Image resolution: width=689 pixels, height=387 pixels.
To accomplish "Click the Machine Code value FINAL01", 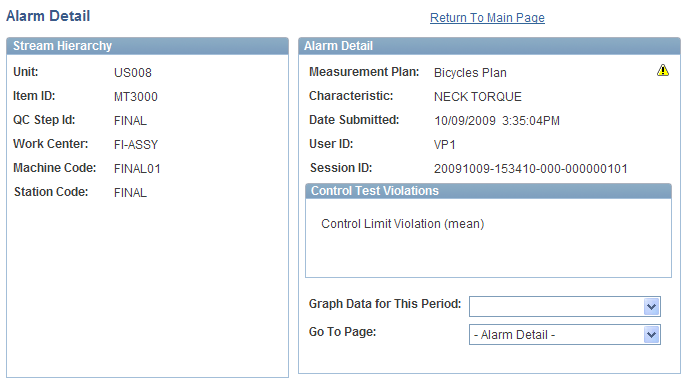I will click(137, 169).
